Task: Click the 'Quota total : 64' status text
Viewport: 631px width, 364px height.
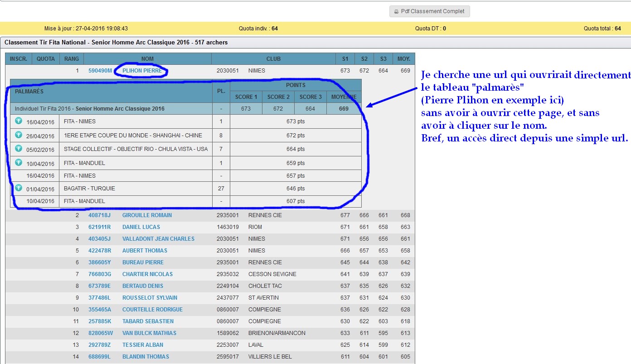Action: [602, 29]
